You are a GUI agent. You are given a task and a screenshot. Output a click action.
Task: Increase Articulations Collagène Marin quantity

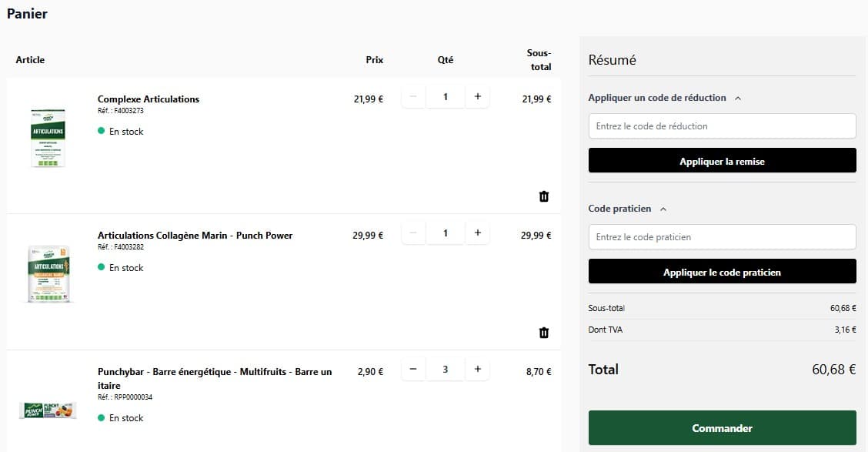(477, 233)
